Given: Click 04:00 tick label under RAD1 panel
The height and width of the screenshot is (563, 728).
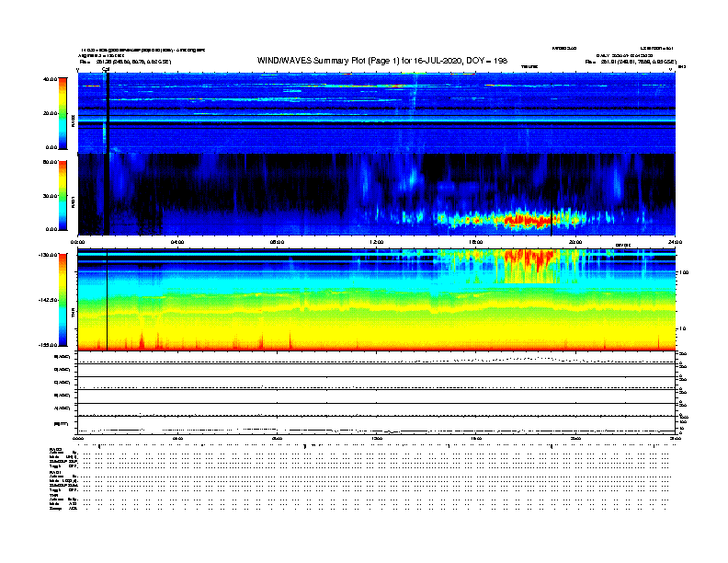Looking at the screenshot, I should [177, 242].
